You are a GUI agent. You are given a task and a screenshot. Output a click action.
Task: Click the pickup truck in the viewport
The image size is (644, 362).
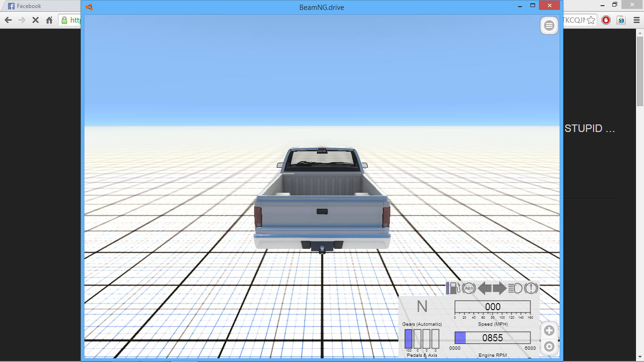322,200
